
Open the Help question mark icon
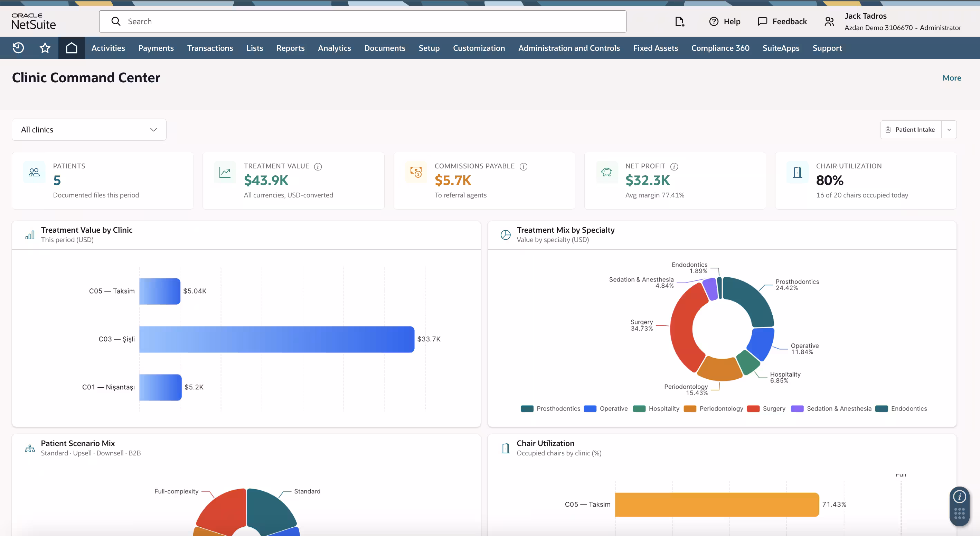[714, 21]
